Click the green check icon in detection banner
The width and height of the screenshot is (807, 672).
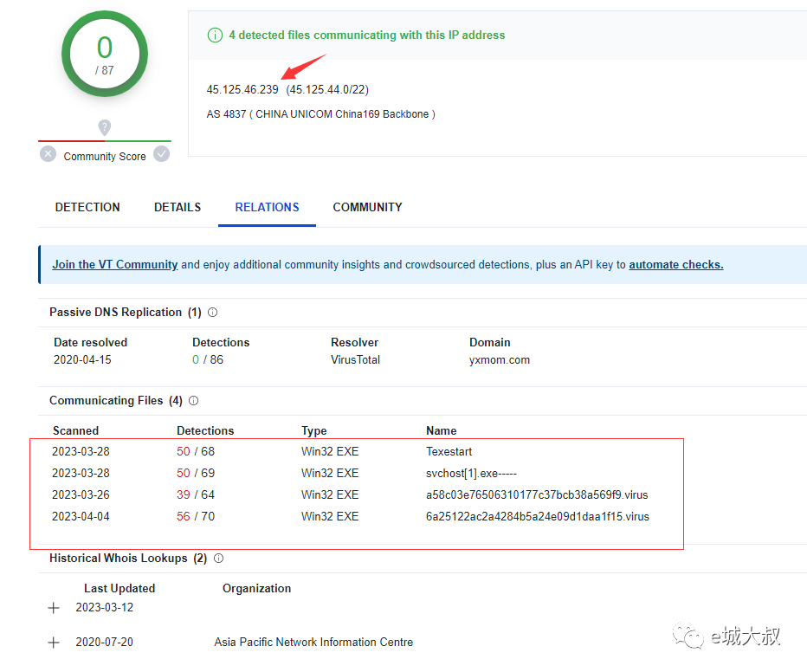point(215,36)
